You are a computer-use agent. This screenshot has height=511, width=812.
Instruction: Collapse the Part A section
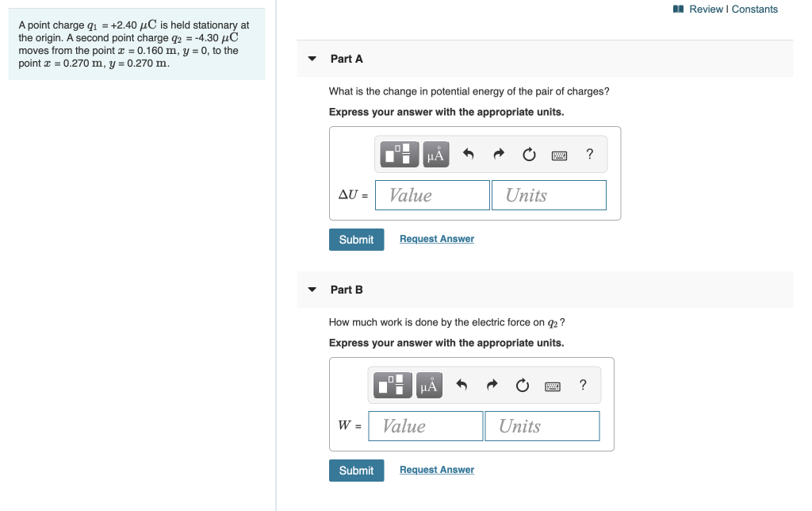click(312, 59)
